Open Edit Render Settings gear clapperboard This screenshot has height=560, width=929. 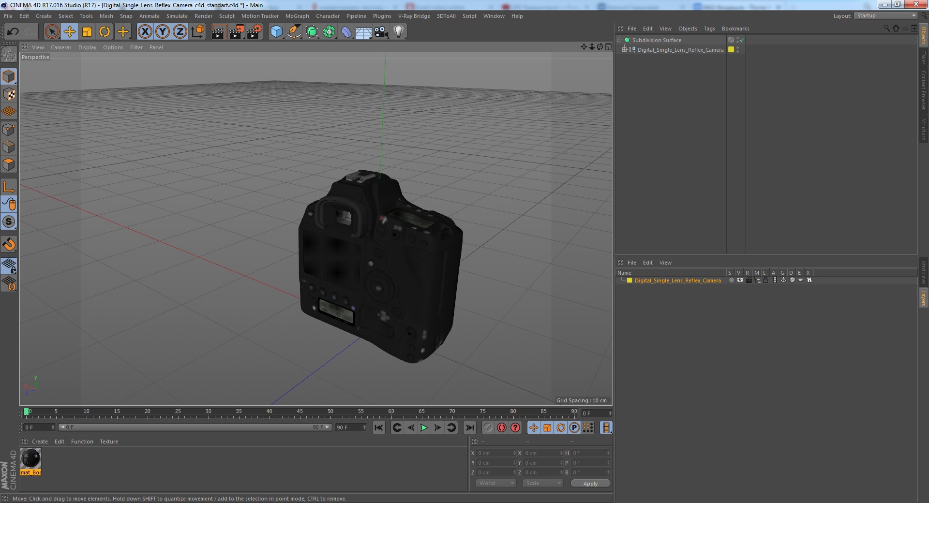click(254, 32)
